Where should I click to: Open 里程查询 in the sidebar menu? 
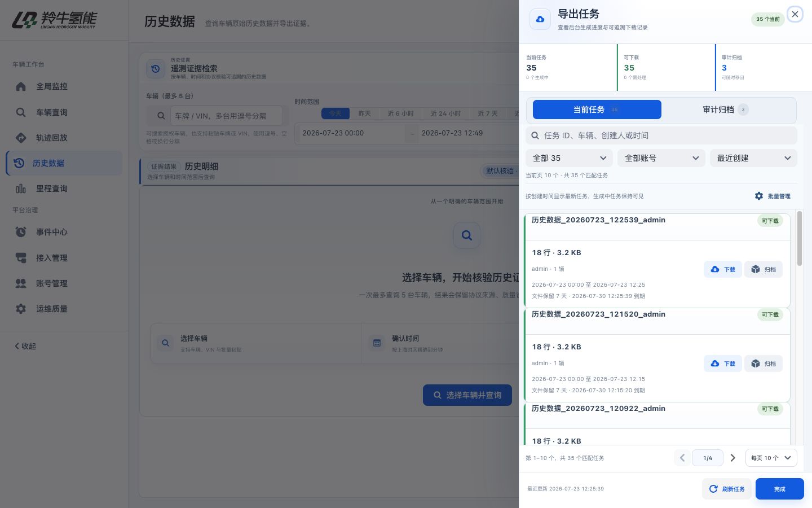[64, 189]
